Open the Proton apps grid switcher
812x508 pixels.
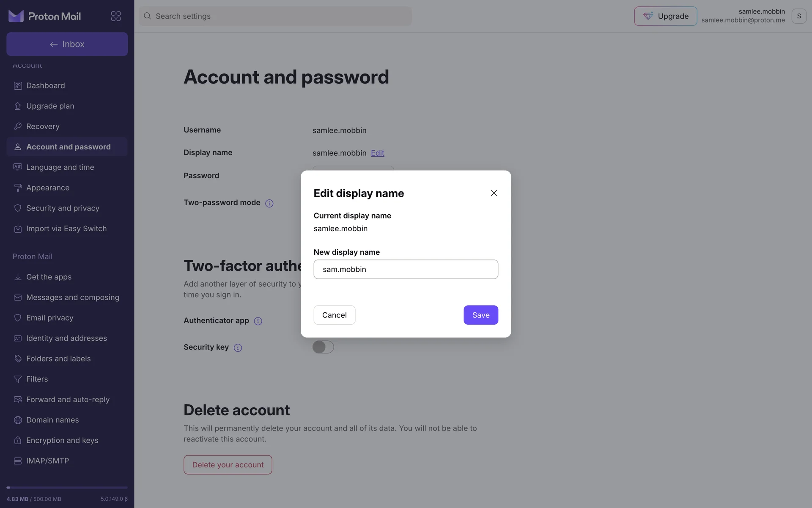click(115, 16)
